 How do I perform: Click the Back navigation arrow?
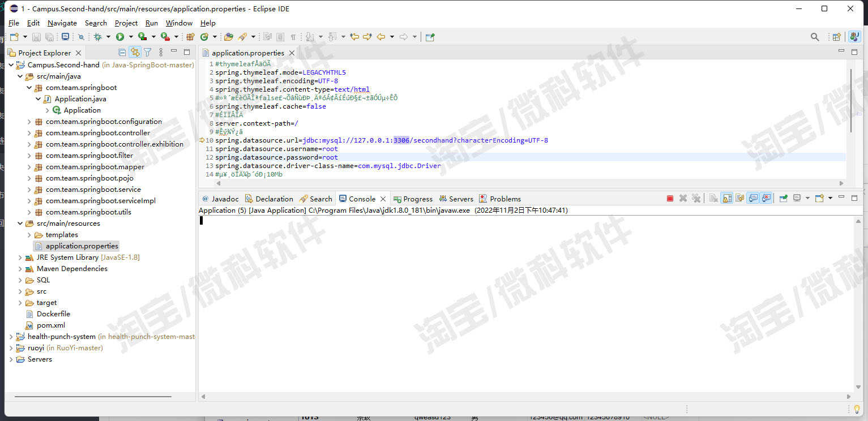point(380,37)
